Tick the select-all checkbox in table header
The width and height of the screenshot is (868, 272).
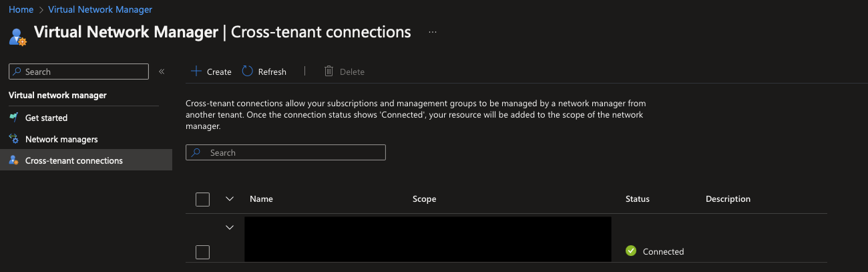click(x=202, y=199)
